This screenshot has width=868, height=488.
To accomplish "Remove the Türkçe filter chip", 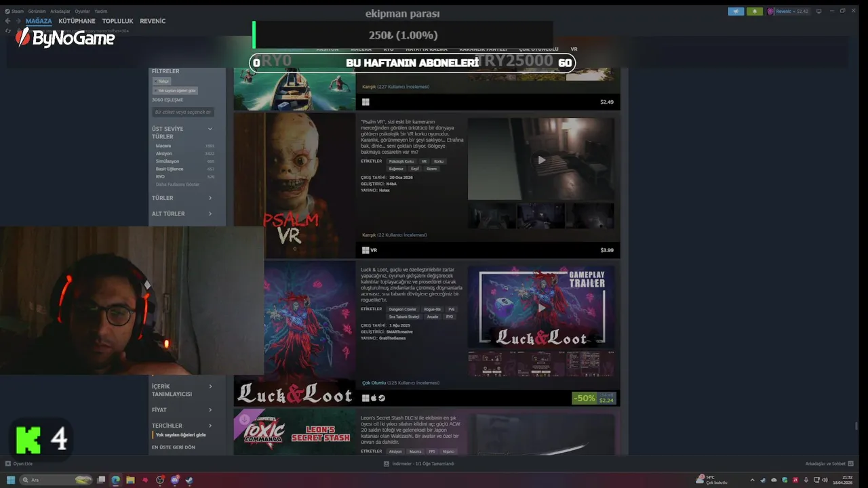I will (161, 81).
